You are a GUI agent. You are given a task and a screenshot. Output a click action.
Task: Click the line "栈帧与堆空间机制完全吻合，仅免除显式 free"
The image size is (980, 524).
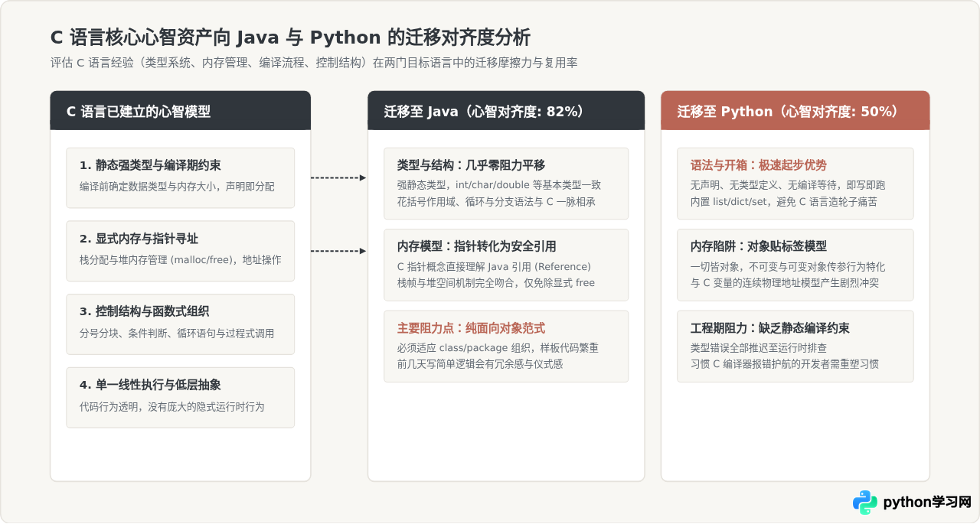496,283
